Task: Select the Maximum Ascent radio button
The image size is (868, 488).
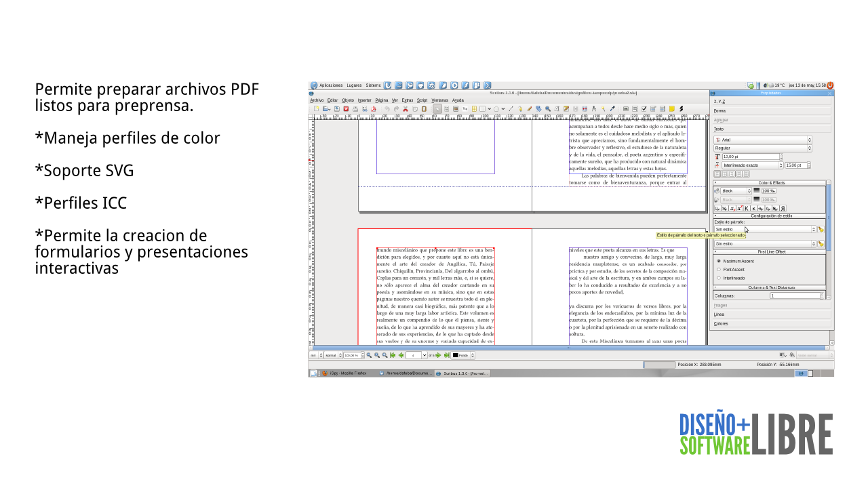Action: click(x=719, y=261)
